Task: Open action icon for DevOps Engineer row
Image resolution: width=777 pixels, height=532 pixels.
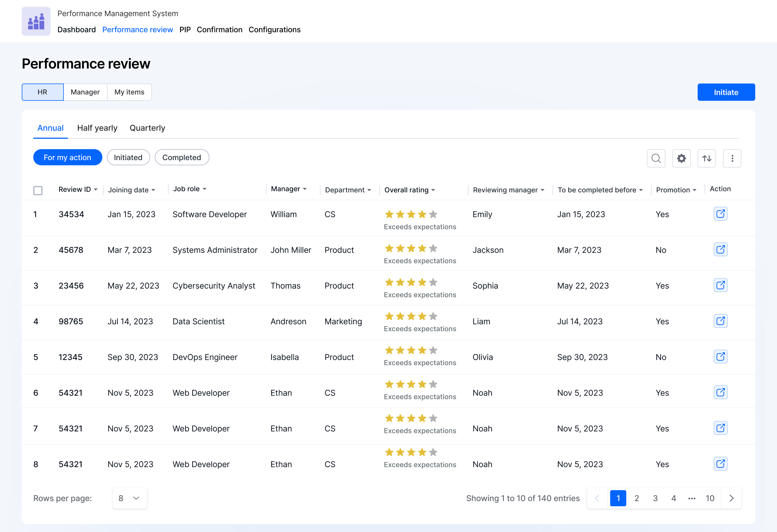Action: (x=721, y=356)
